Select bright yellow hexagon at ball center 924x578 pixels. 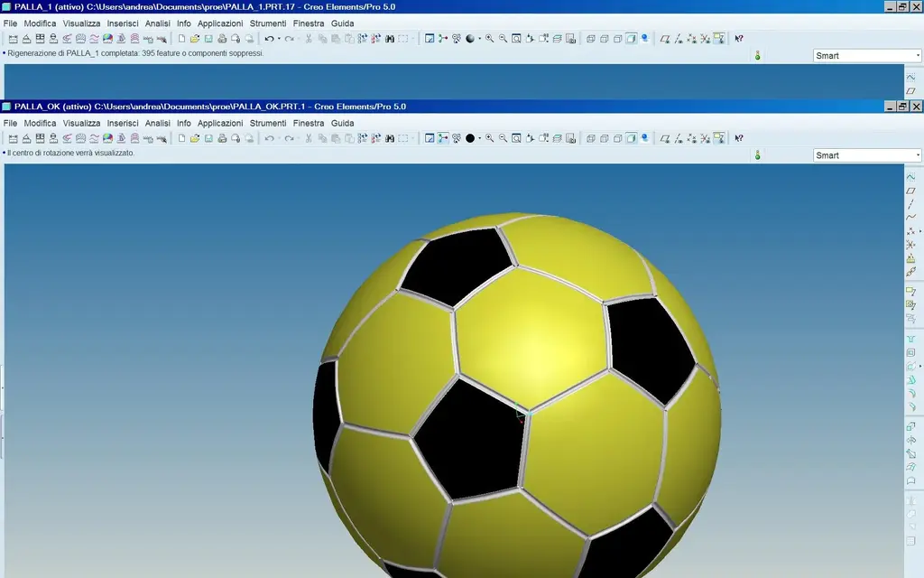(533, 340)
